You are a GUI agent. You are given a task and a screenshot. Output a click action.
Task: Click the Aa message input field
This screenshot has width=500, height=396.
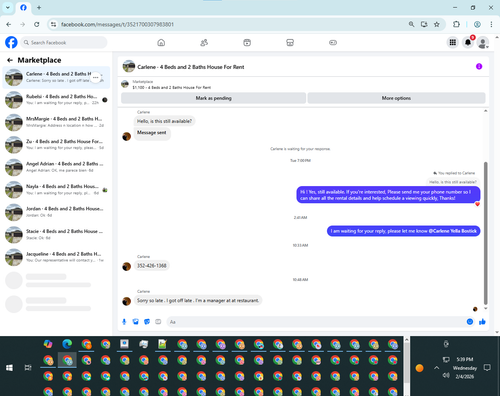click(x=316, y=322)
